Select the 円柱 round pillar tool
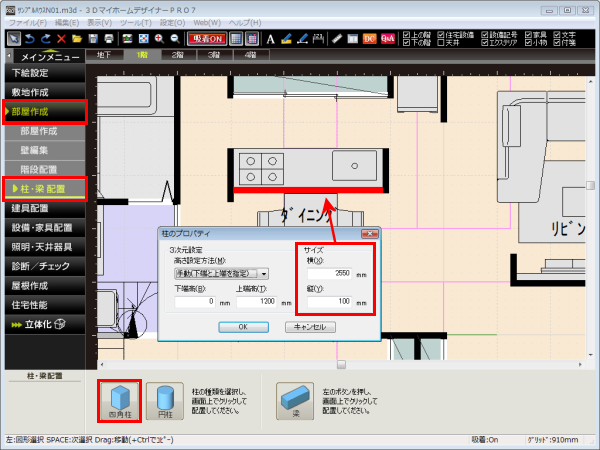The height and width of the screenshot is (450, 600). (x=165, y=400)
